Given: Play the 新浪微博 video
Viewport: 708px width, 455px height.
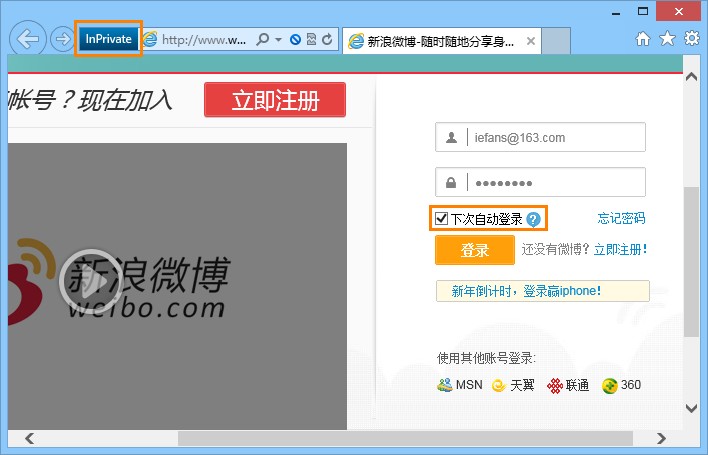Looking at the screenshot, I should coord(91,281).
